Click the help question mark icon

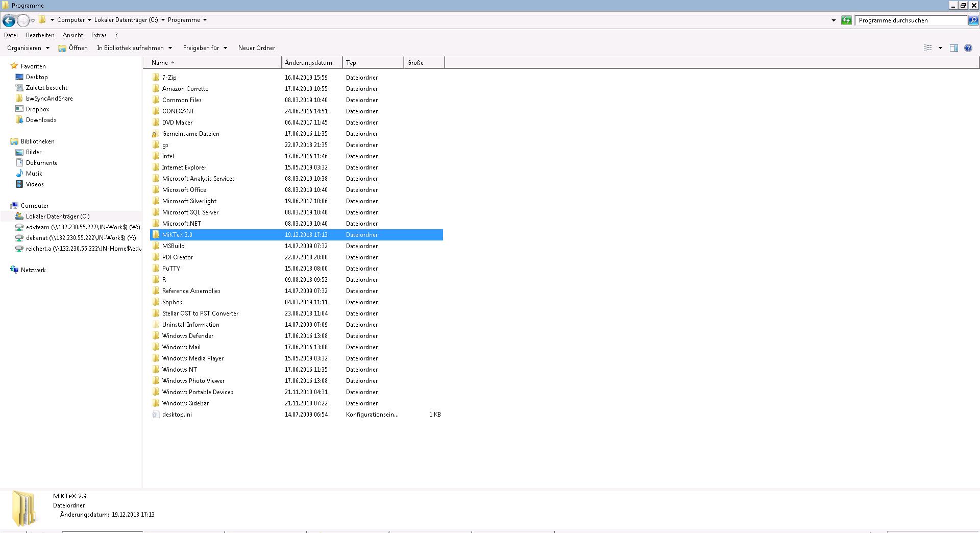pos(968,48)
